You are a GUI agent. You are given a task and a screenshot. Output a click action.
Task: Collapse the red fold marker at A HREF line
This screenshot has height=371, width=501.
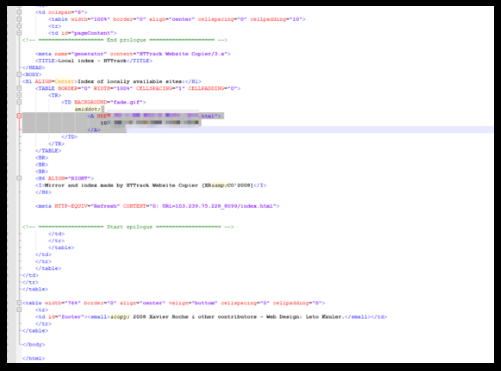coord(19,116)
